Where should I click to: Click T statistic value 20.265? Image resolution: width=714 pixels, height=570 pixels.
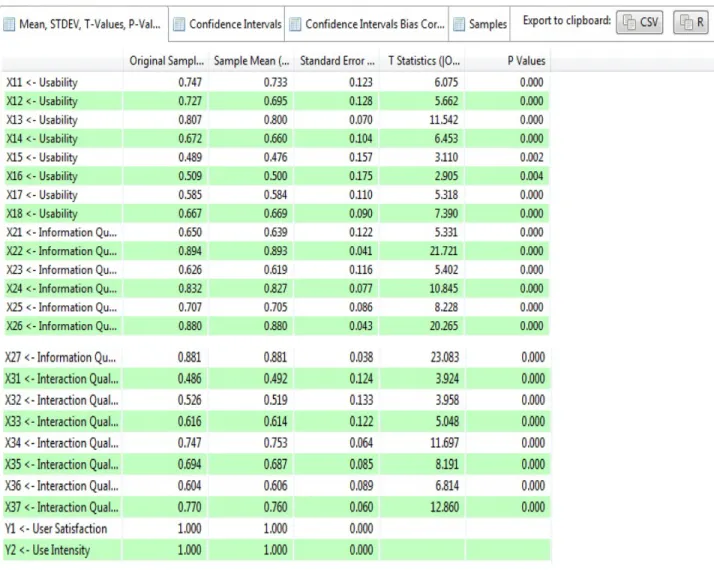click(444, 326)
